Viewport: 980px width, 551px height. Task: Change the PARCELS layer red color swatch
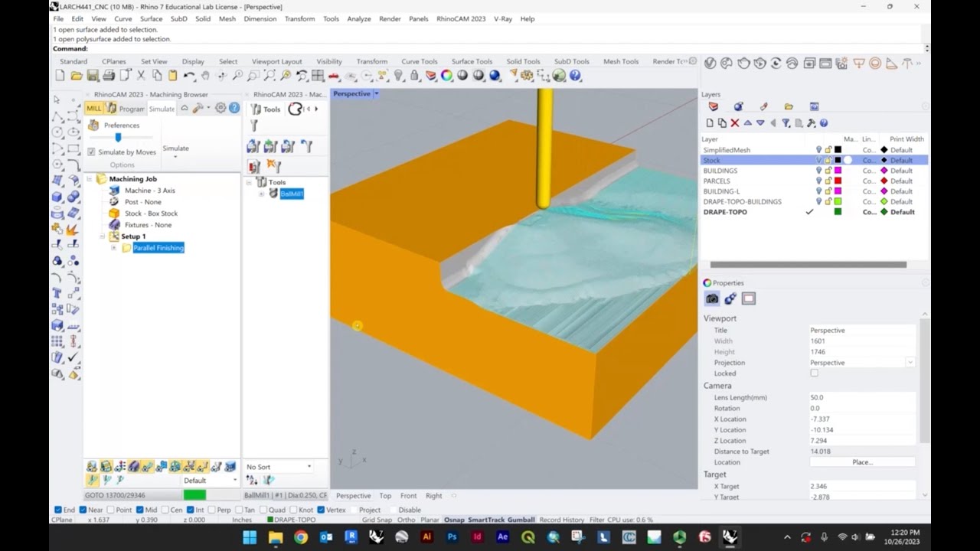pyautogui.click(x=838, y=181)
